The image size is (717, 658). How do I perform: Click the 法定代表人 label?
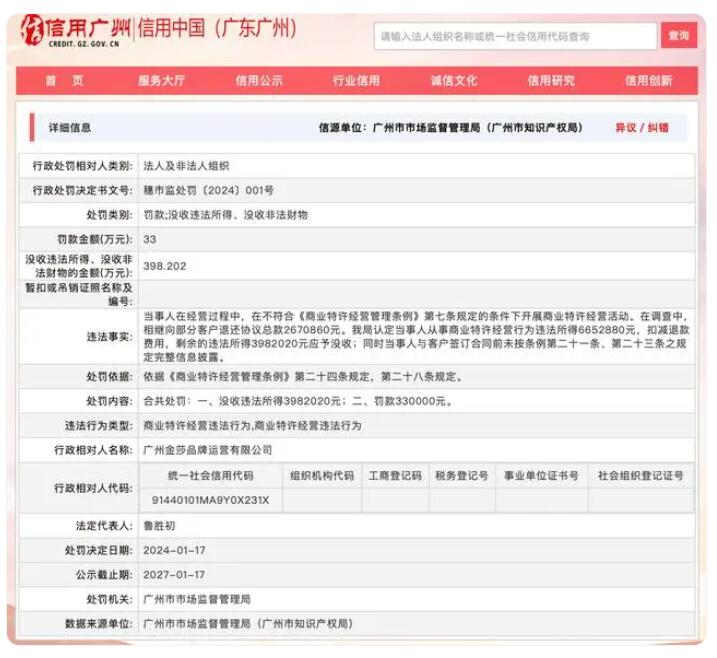104,526
